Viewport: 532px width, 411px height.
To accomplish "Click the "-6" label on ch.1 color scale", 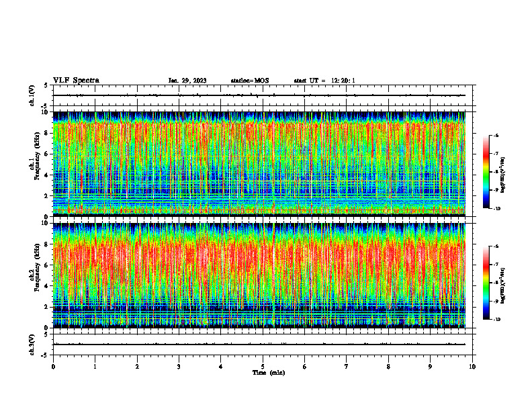I will [496, 135].
